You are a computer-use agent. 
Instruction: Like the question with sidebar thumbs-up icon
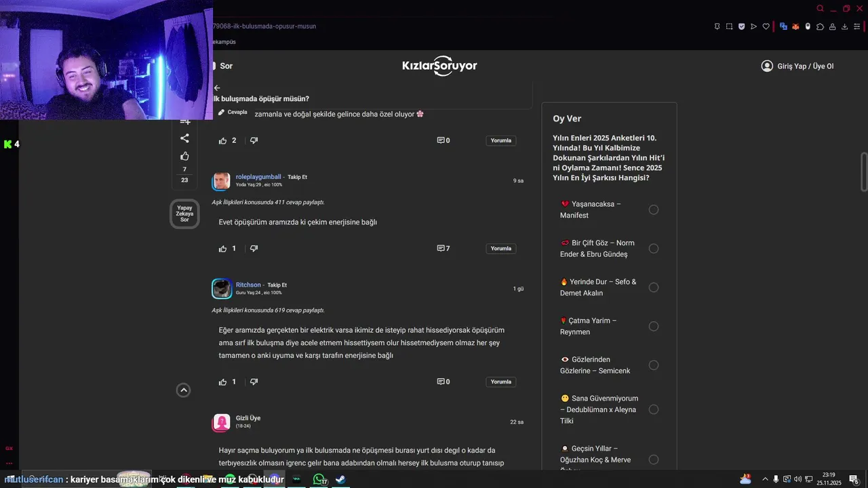point(184,157)
